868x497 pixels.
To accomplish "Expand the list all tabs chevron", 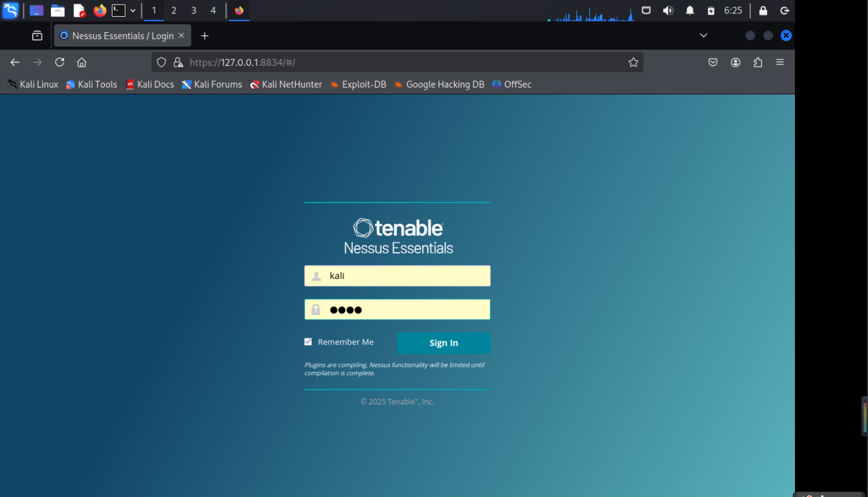I will coord(703,36).
